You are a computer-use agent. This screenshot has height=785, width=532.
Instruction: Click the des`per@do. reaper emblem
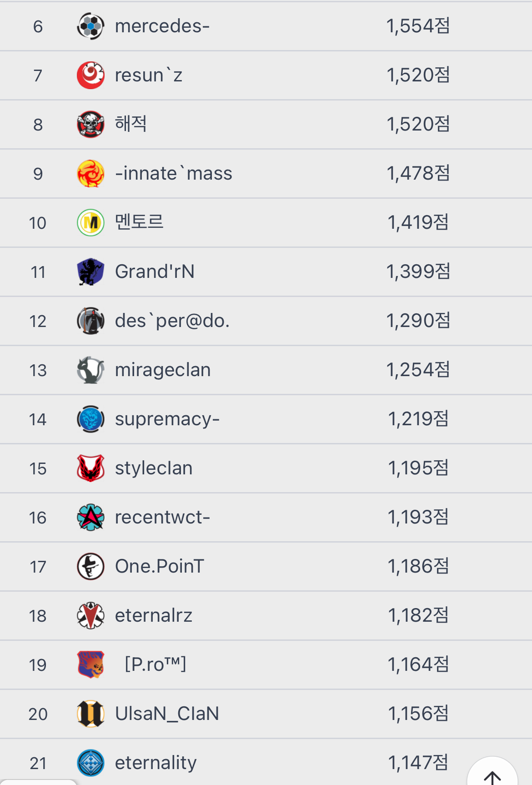[90, 321]
